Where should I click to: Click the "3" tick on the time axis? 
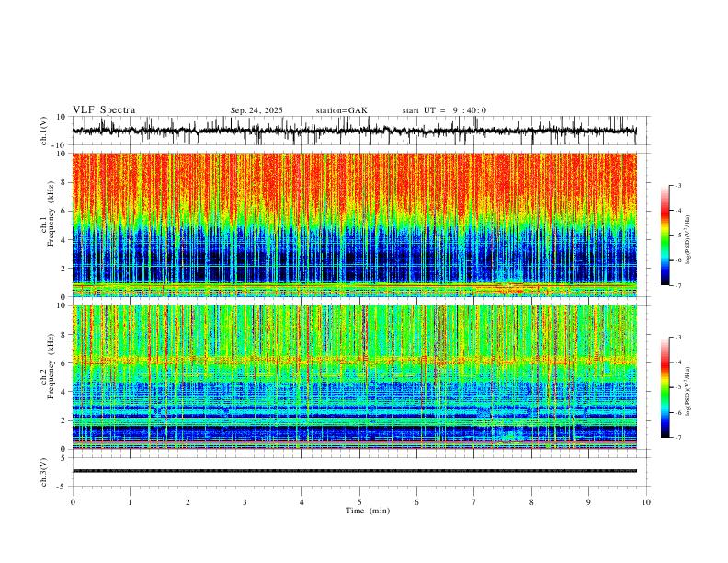coord(245,502)
